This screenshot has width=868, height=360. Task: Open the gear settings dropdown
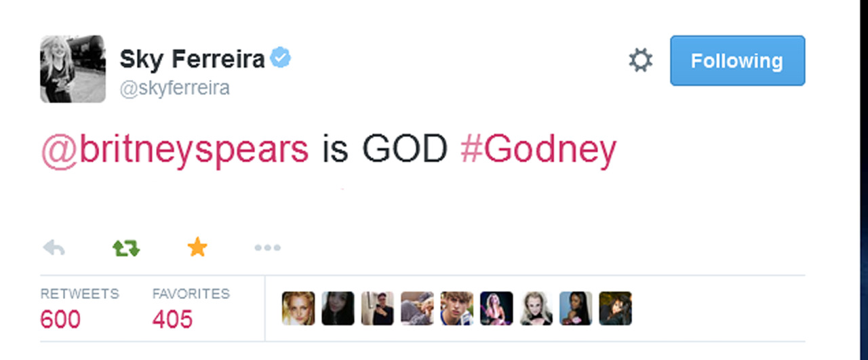pyautogui.click(x=640, y=61)
